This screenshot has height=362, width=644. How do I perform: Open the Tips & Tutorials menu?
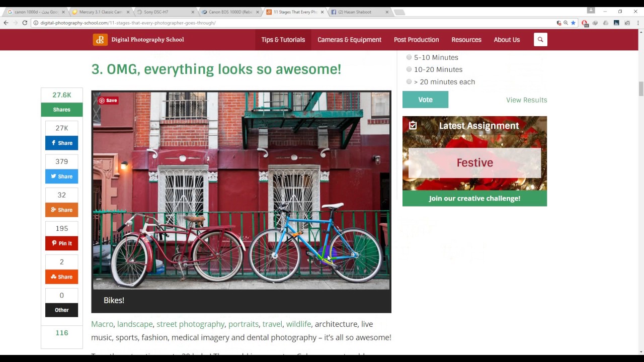[283, 40]
